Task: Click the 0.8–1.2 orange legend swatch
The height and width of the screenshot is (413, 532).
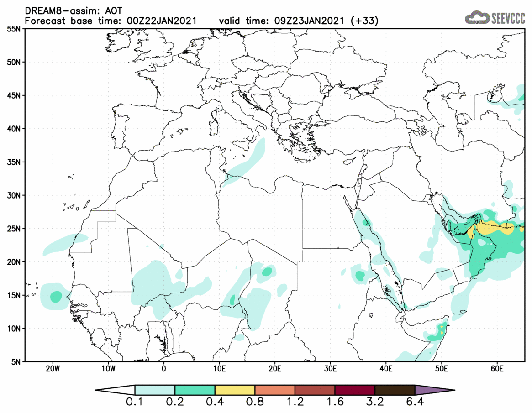Action: pyautogui.click(x=275, y=390)
